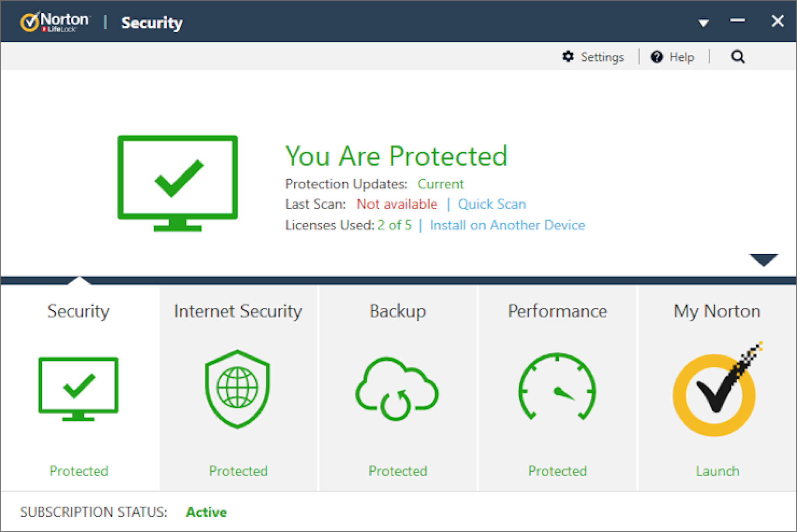Click the large green protected monitor icon
This screenshot has width=797, height=532.
pyautogui.click(x=178, y=183)
